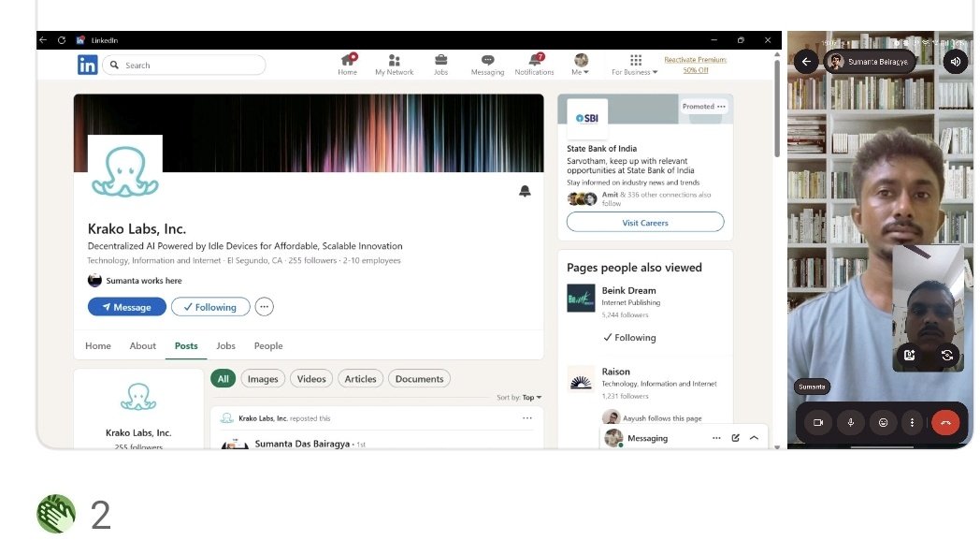The width and height of the screenshot is (980, 555).
Task: Select the Posts tab
Action: [186, 346]
